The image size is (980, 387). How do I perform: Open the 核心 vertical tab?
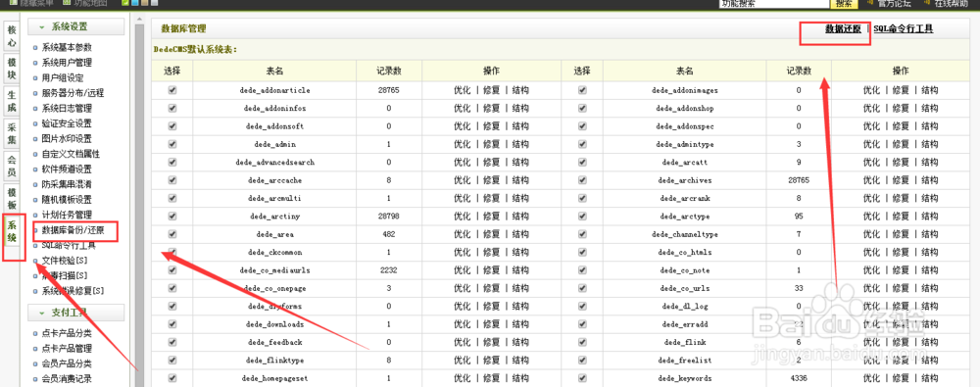pos(12,35)
